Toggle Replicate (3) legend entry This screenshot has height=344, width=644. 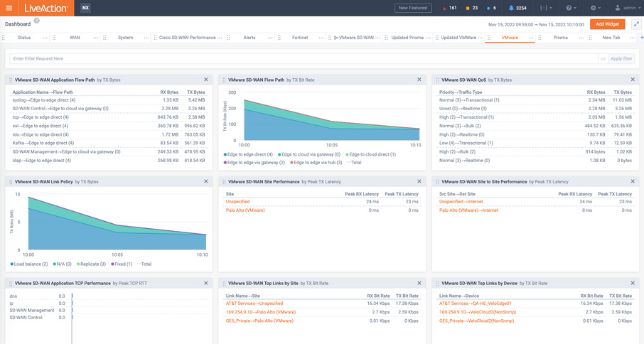click(91, 264)
